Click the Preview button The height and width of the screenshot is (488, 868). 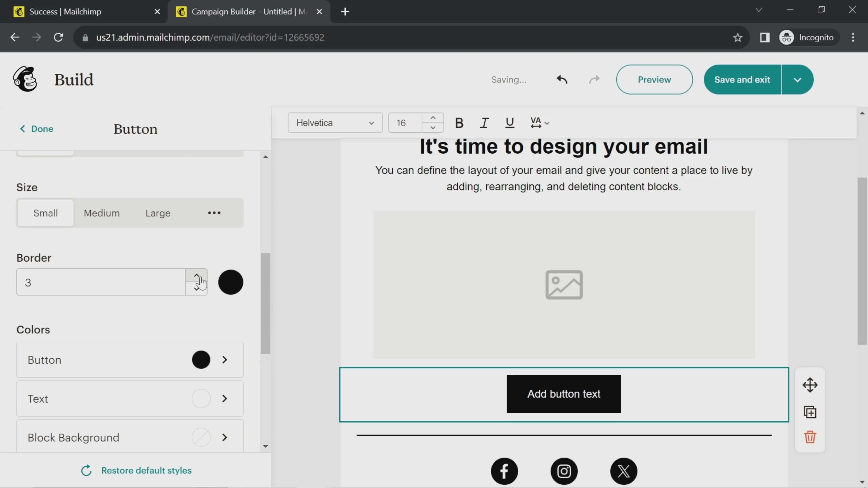[654, 80]
